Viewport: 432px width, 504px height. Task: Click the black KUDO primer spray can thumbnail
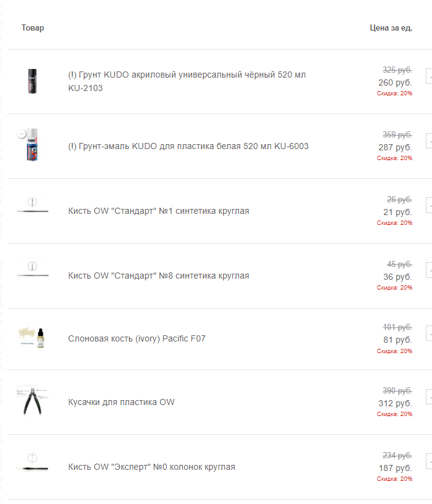pyautogui.click(x=32, y=81)
